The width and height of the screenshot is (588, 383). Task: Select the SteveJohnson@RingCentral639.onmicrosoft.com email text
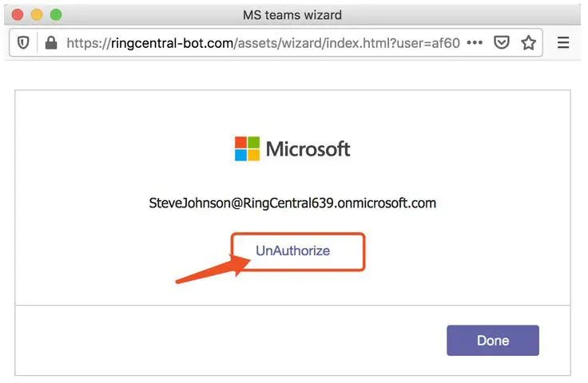[292, 203]
